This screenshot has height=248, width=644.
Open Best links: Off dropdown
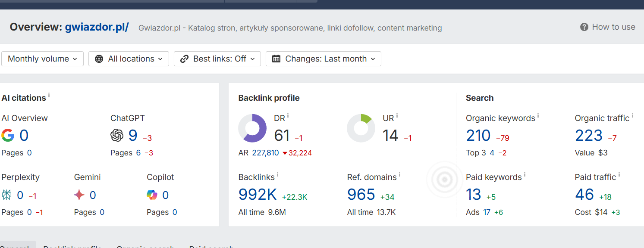(x=217, y=59)
